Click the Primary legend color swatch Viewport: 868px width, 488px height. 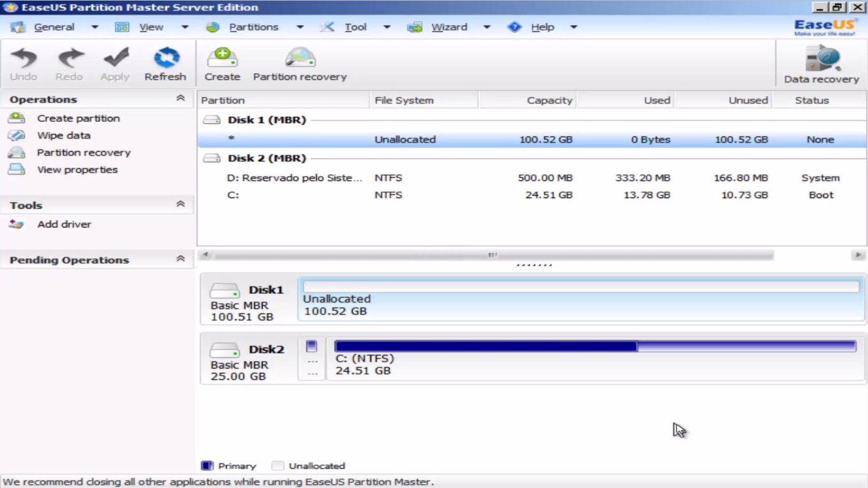pyautogui.click(x=207, y=466)
